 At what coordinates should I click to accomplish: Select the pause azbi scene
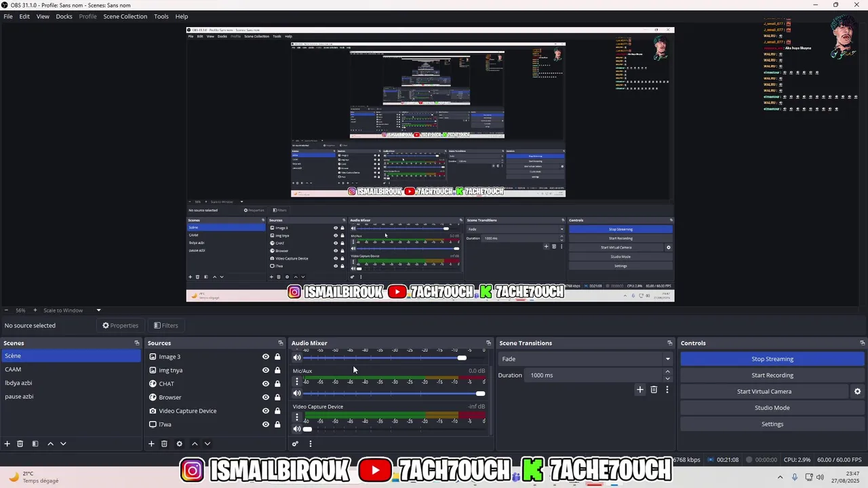[71, 396]
